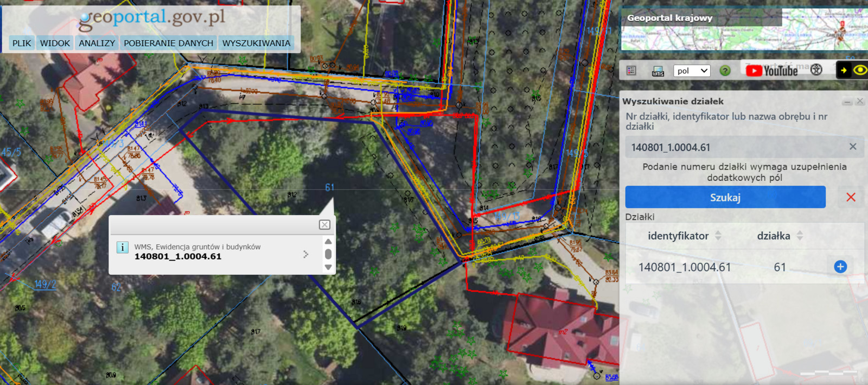Screen dimensions: 868x385
Task: Add parcel 61 with the blue plus icon
Action: point(840,267)
